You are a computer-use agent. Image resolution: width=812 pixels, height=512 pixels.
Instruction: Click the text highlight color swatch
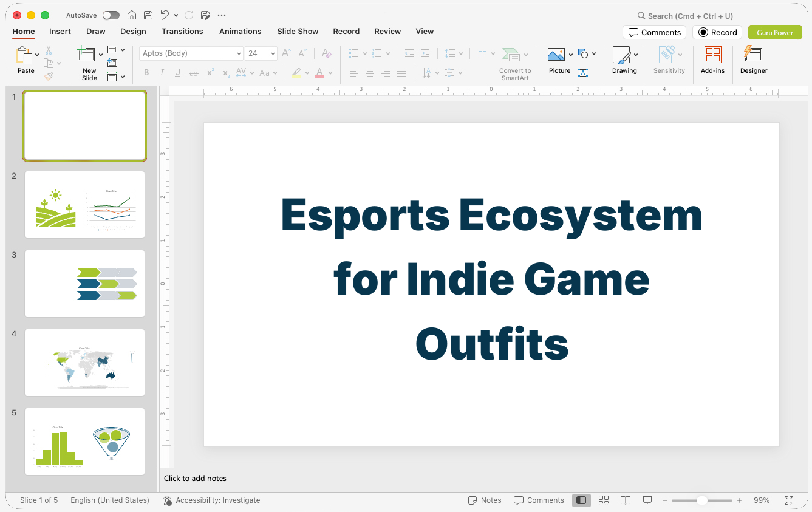[x=296, y=73]
